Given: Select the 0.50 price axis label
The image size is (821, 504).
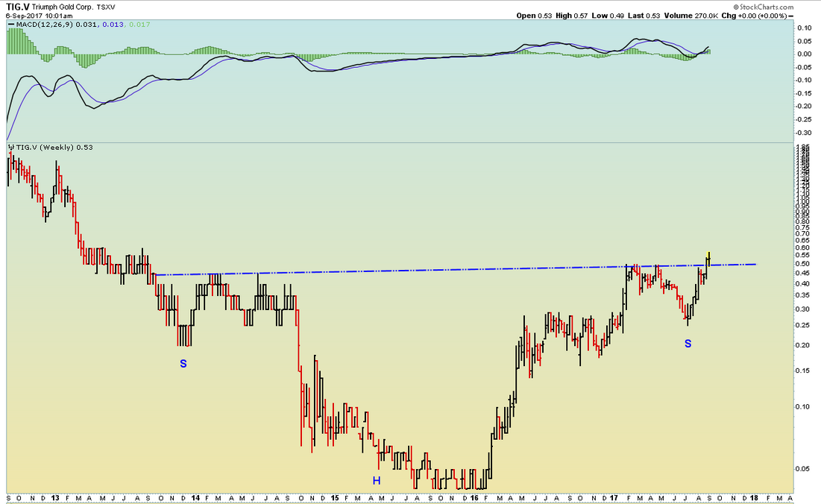Looking at the screenshot, I should (x=802, y=264).
